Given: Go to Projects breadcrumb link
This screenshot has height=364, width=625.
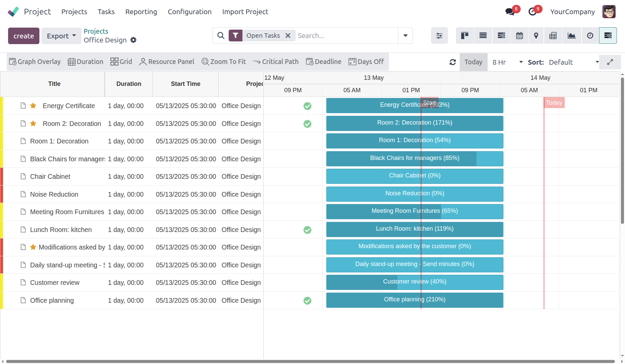Looking at the screenshot, I should [96, 31].
